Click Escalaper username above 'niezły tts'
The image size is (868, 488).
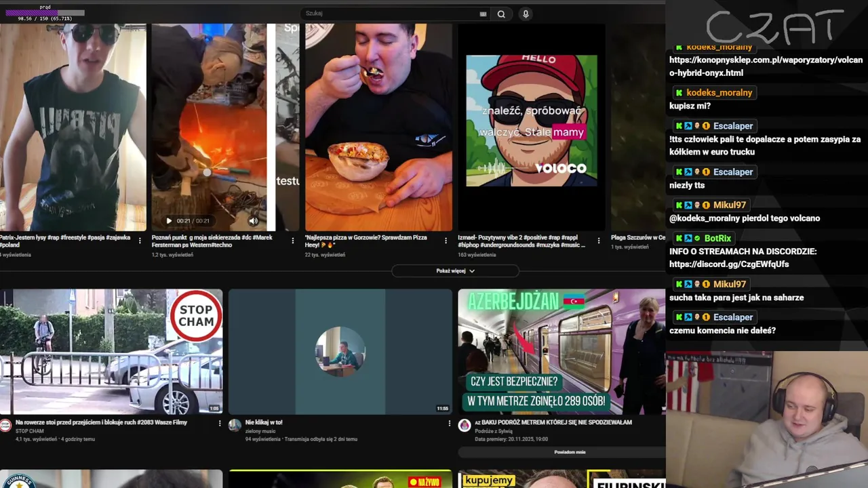click(733, 172)
